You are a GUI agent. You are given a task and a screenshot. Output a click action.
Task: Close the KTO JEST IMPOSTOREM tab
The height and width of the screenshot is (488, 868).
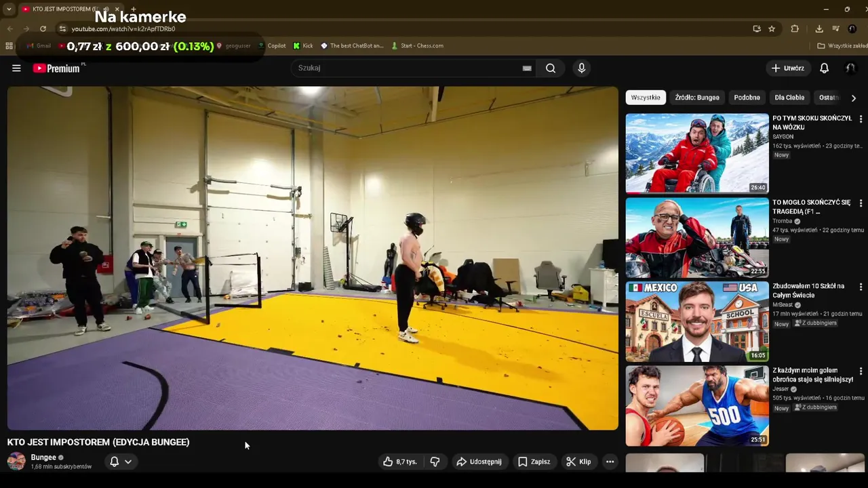click(x=116, y=9)
